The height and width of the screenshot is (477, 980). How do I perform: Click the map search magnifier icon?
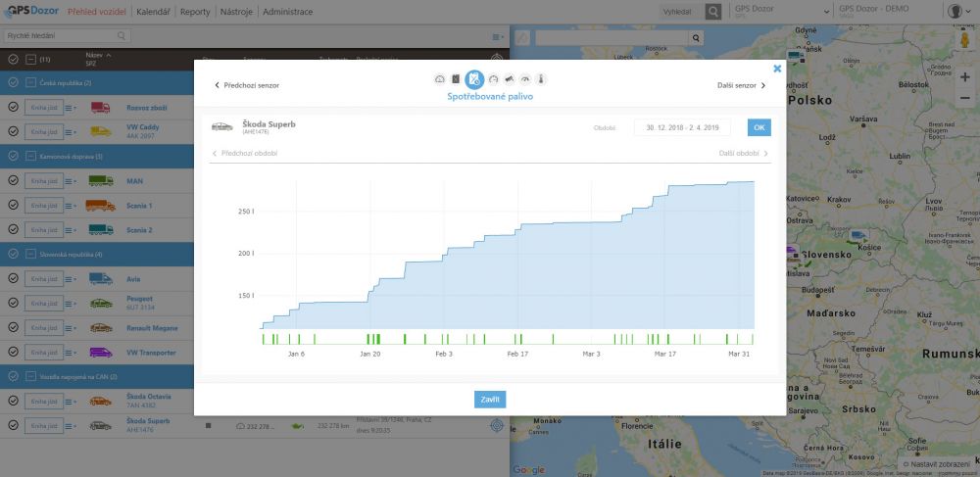(x=697, y=38)
